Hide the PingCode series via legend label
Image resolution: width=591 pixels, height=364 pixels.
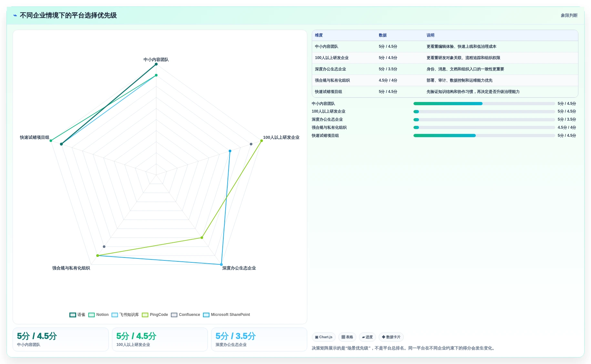coord(159,315)
